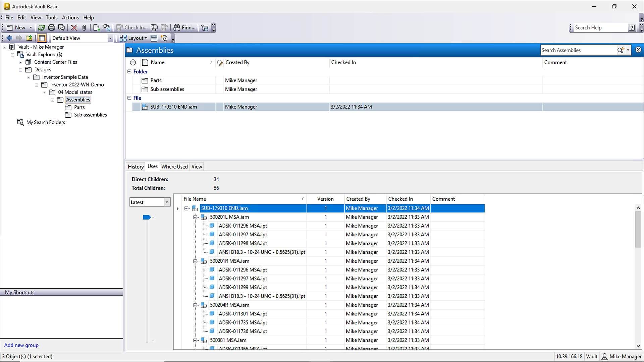Click the Forward arrow navigation icon
This screenshot has height=362, width=644.
tap(19, 38)
